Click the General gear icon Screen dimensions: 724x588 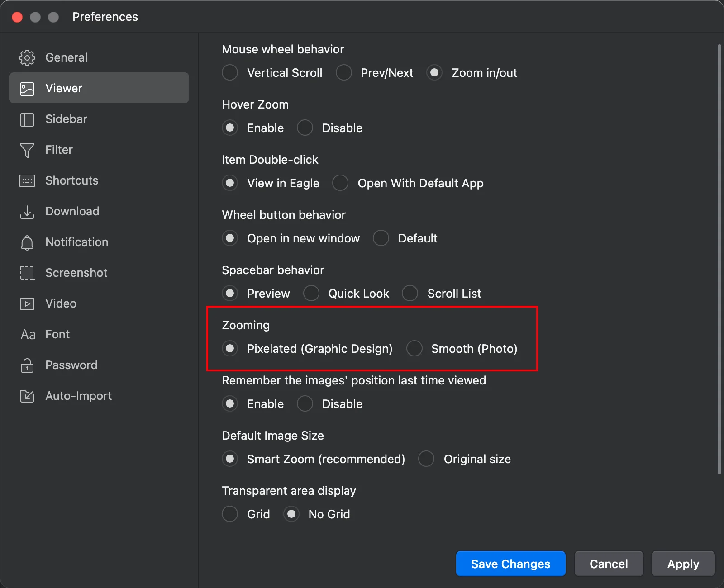click(x=27, y=57)
